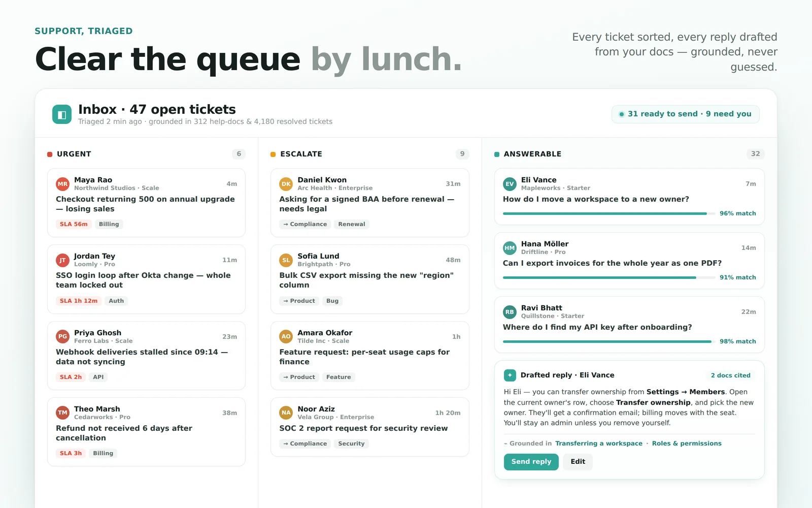812x508 pixels.
Task: Send the drafted reply to Eli
Action: pyautogui.click(x=531, y=462)
